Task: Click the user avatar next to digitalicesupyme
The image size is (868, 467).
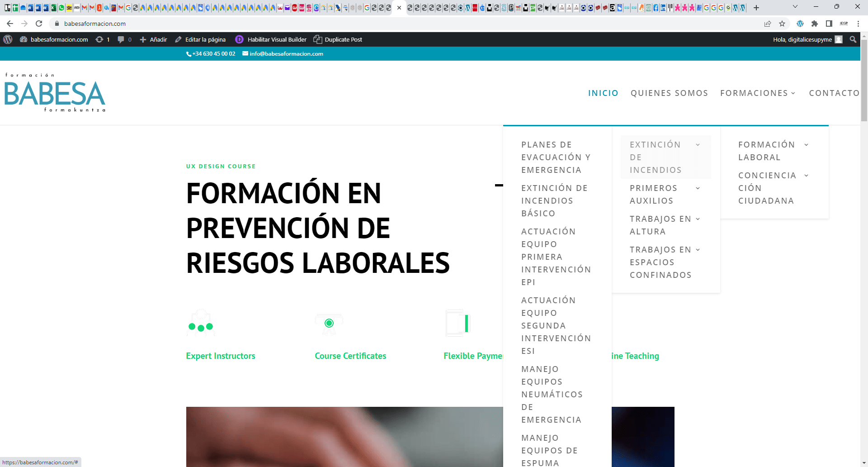Action: coord(839,39)
